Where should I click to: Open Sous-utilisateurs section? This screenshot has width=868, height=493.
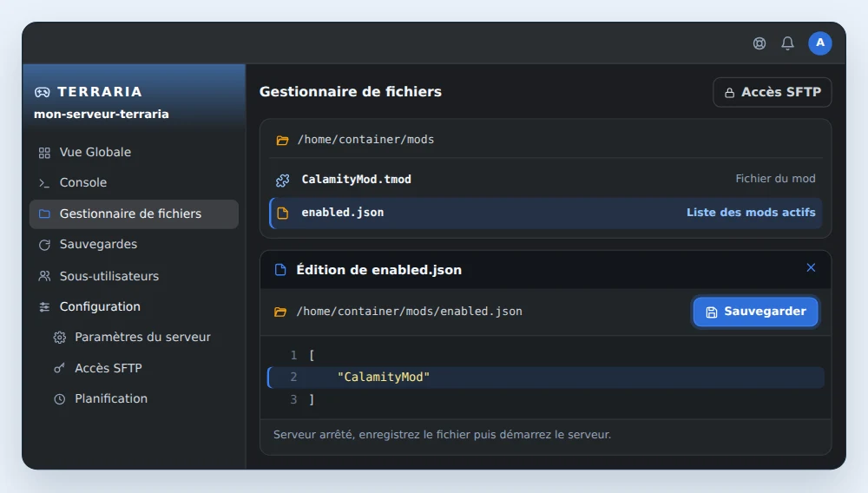134,275
